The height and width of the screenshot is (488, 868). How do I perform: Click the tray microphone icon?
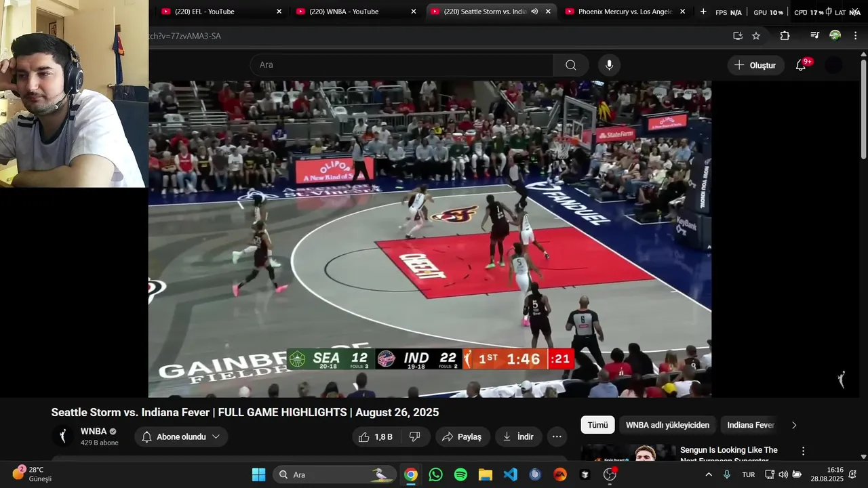click(727, 474)
